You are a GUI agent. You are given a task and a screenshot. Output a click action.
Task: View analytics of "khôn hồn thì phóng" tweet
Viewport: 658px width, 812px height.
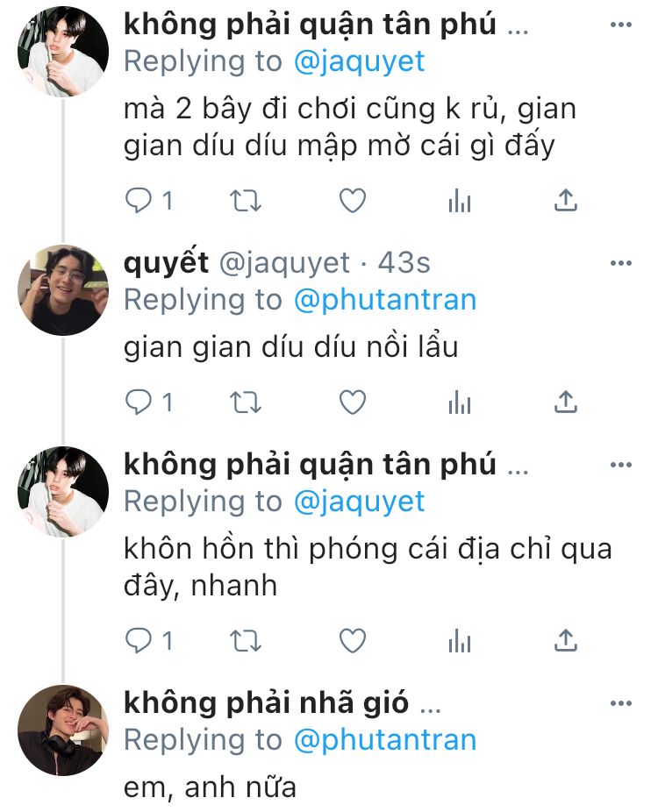pyautogui.click(x=460, y=641)
